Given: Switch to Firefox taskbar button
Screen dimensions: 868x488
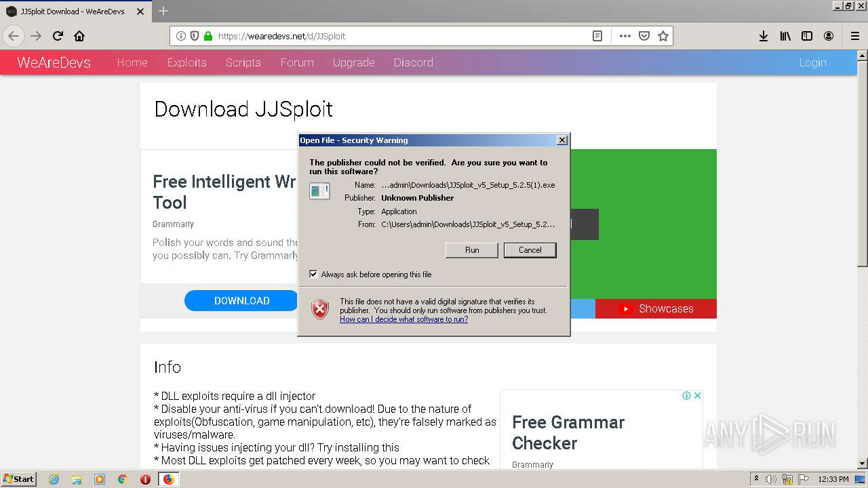Looking at the screenshot, I should pos(168,479).
